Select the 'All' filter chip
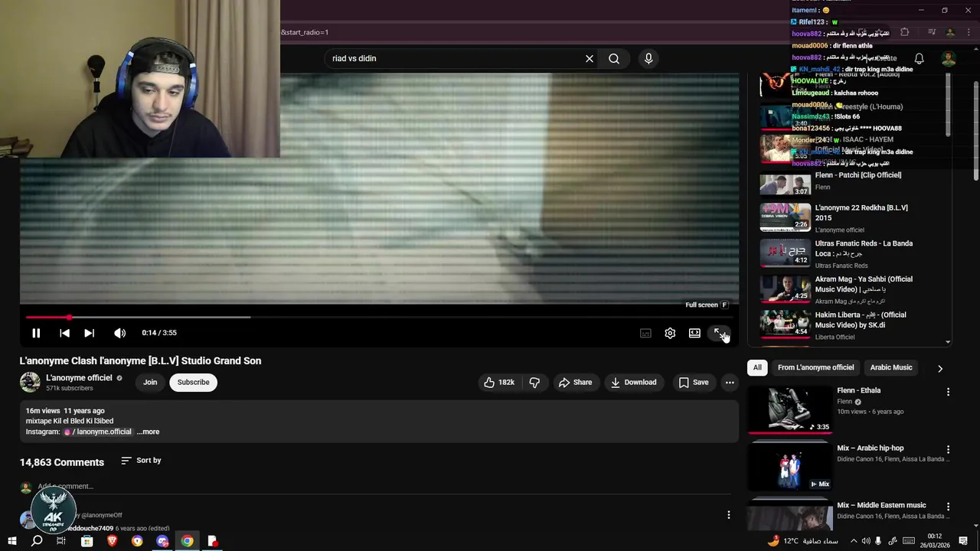Image resolution: width=980 pixels, height=551 pixels. coord(757,367)
